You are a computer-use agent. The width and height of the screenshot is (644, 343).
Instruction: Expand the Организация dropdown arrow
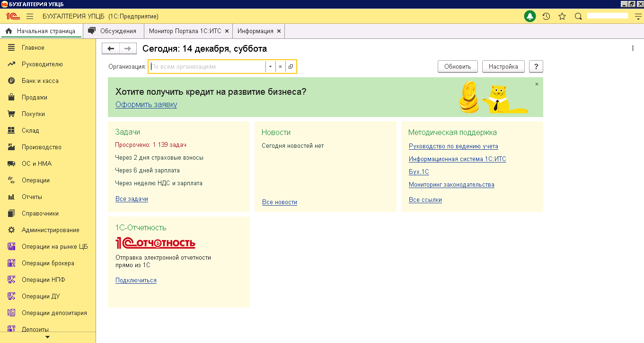tap(270, 67)
